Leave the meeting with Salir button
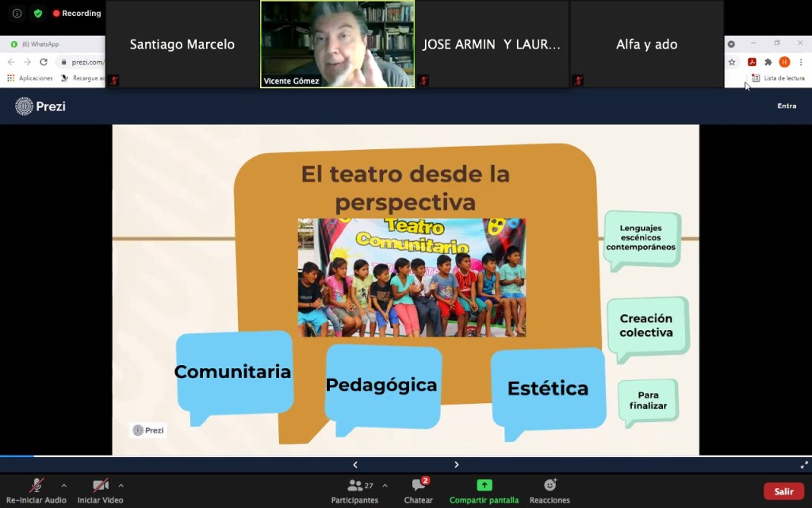 tap(783, 491)
